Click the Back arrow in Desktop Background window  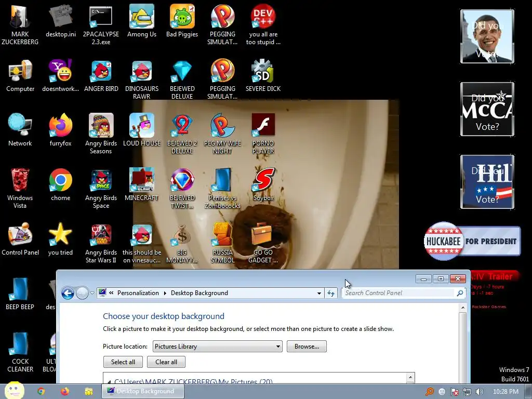(x=68, y=293)
